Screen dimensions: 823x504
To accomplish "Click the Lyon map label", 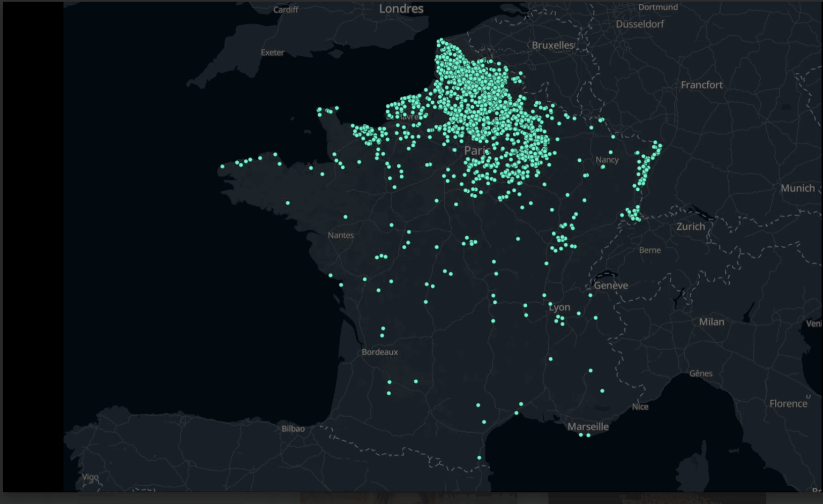I will pos(559,307).
